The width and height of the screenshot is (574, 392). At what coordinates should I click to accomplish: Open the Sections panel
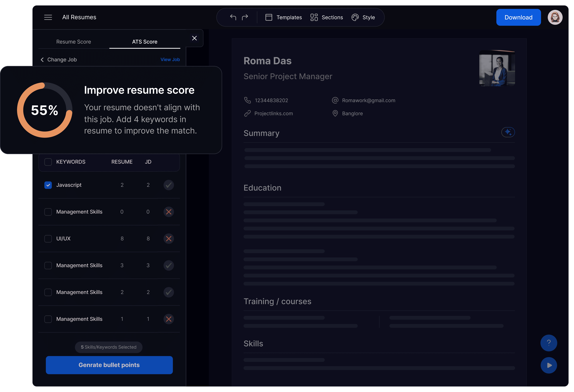tap(327, 17)
